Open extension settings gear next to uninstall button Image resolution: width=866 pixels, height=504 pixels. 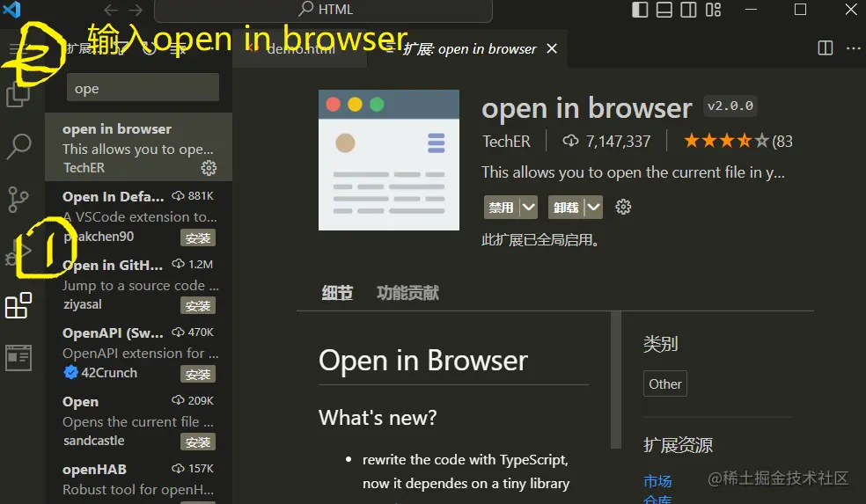coord(623,207)
